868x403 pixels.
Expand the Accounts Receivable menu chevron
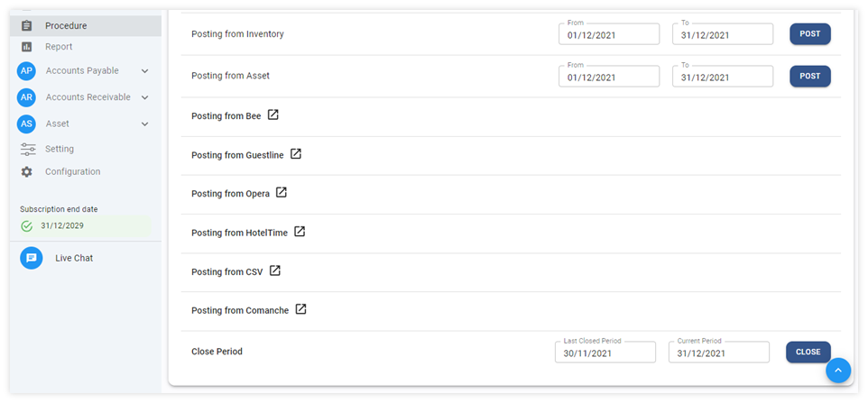pyautogui.click(x=145, y=97)
